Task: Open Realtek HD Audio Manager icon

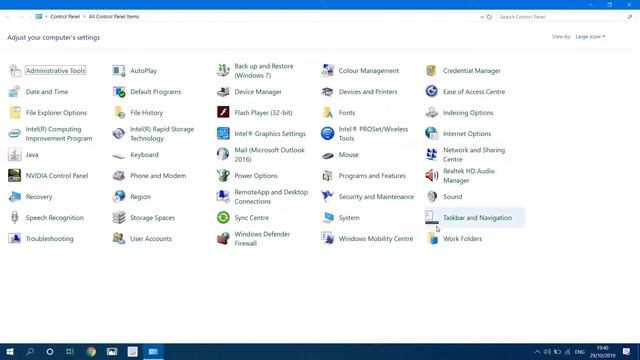Action: (x=432, y=176)
